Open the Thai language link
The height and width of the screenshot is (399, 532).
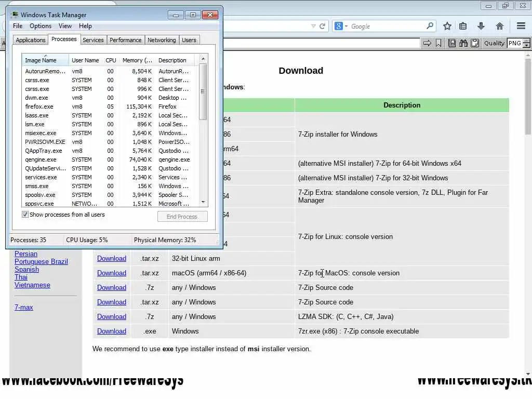click(21, 277)
